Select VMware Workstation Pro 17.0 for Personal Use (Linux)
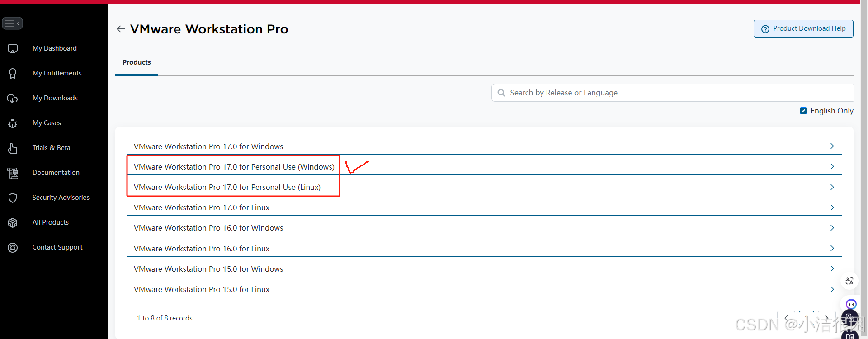Image resolution: width=868 pixels, height=339 pixels. pos(227,187)
